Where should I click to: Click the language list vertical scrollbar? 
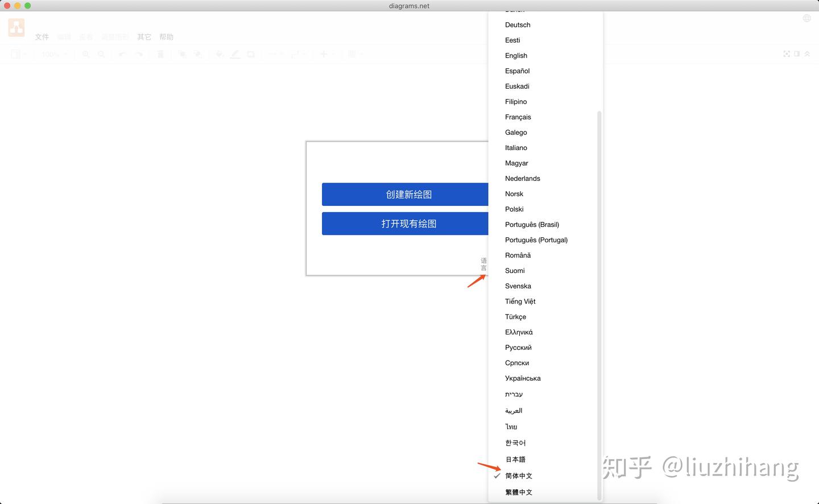coord(599,305)
